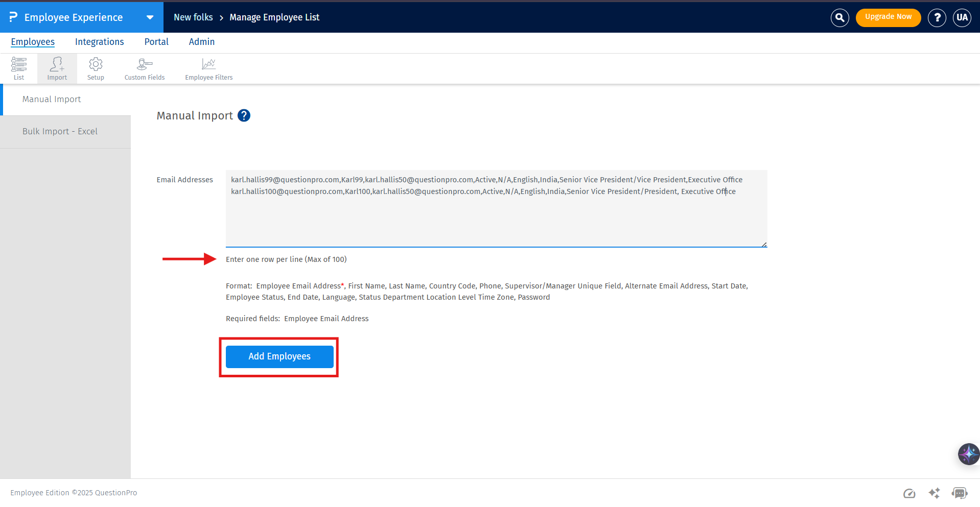Click the Add Employees button
Image resolution: width=980 pixels, height=507 pixels.
tap(279, 356)
